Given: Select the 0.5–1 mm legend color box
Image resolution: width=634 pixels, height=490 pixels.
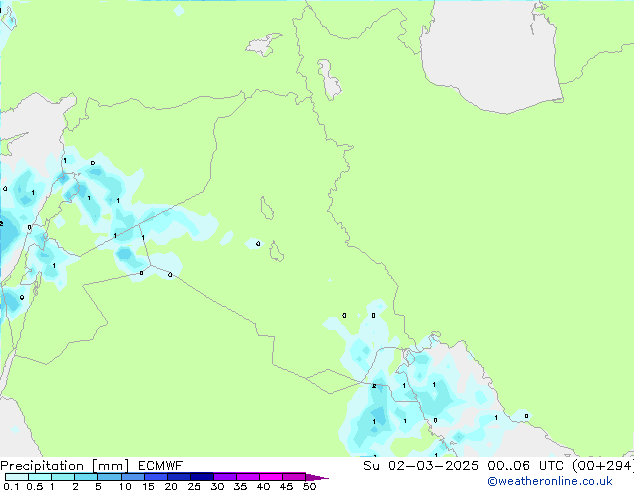Looking at the screenshot, I should (x=40, y=477).
